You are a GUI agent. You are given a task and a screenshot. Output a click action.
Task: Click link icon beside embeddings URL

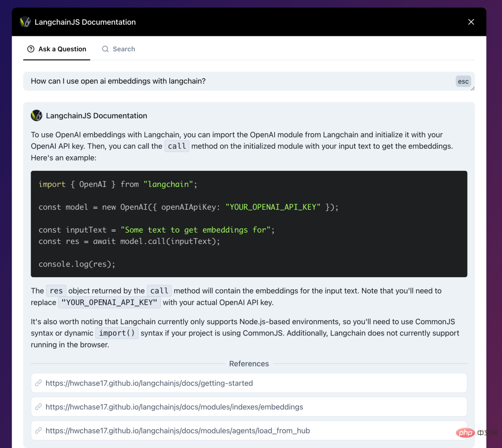(39, 407)
